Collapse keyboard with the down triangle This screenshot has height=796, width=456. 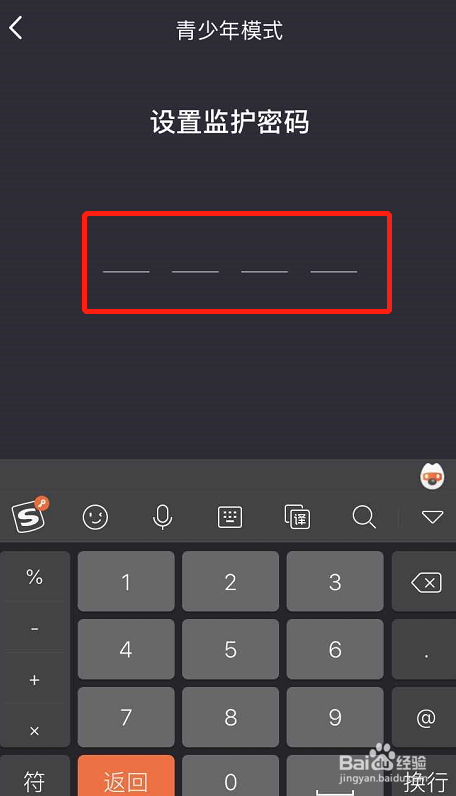point(432,517)
